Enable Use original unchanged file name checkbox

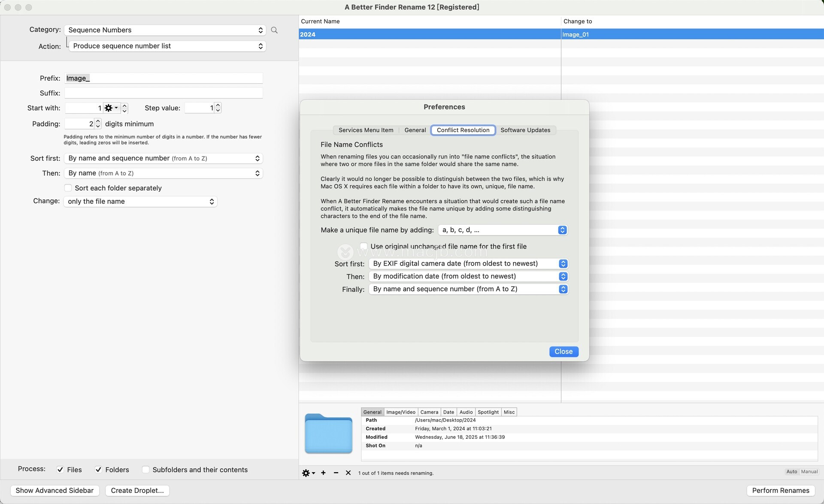click(364, 246)
